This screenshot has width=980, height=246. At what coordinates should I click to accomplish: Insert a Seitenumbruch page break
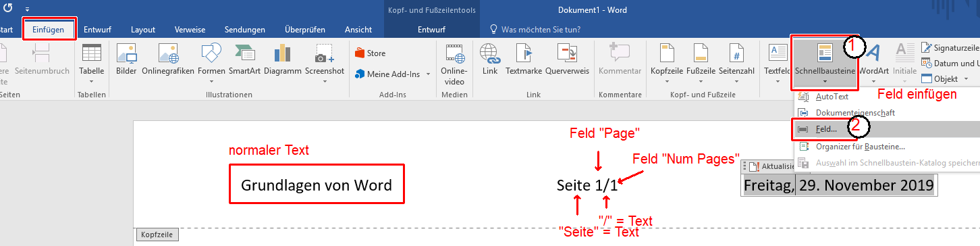[42, 59]
